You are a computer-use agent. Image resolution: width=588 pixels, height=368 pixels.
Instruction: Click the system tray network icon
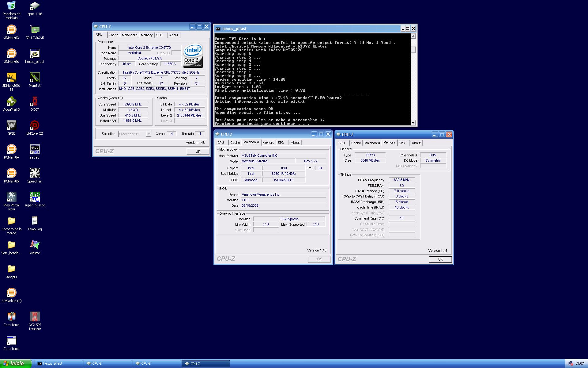(571, 364)
